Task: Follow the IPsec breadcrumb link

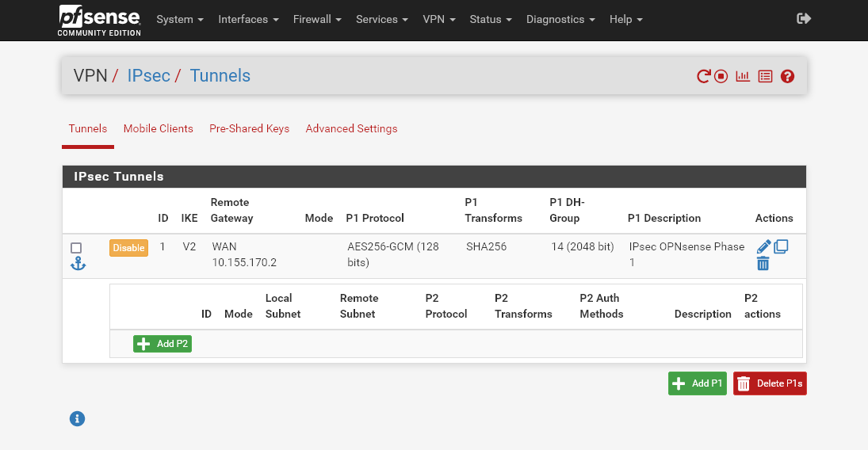Action: pyautogui.click(x=148, y=76)
